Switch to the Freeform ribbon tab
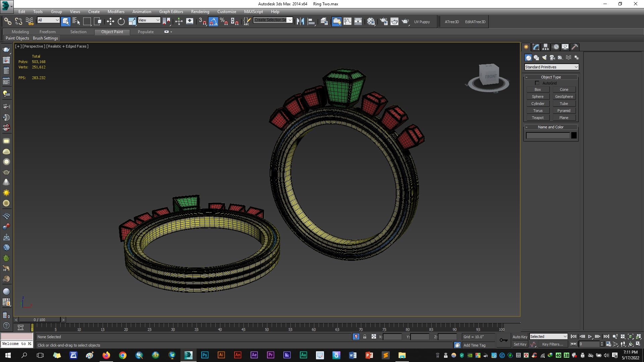Screen dimensions: 644x362 [x=47, y=32]
